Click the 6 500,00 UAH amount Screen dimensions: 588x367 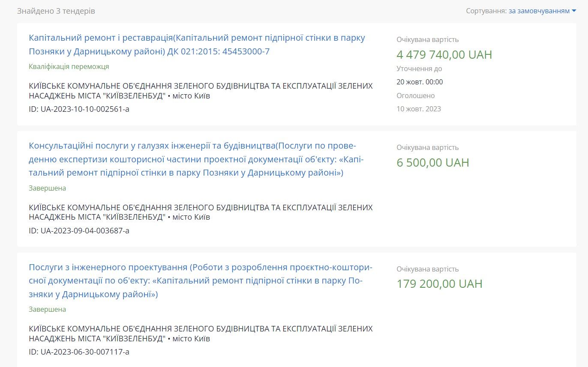(x=433, y=163)
